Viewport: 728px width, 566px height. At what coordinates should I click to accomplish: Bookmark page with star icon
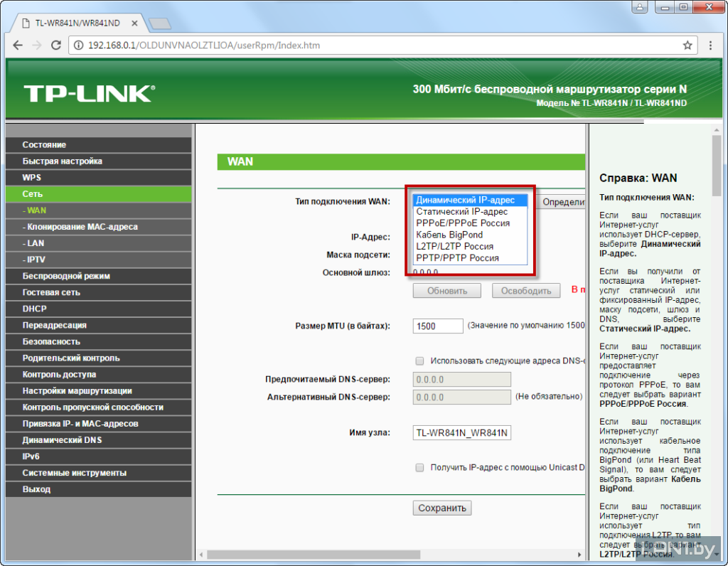click(x=687, y=46)
